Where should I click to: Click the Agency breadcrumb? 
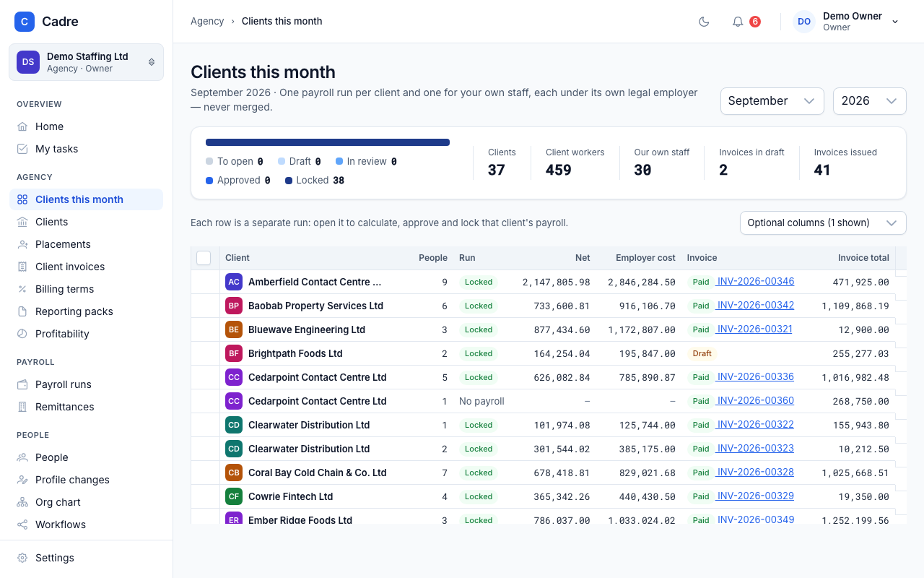207,22
